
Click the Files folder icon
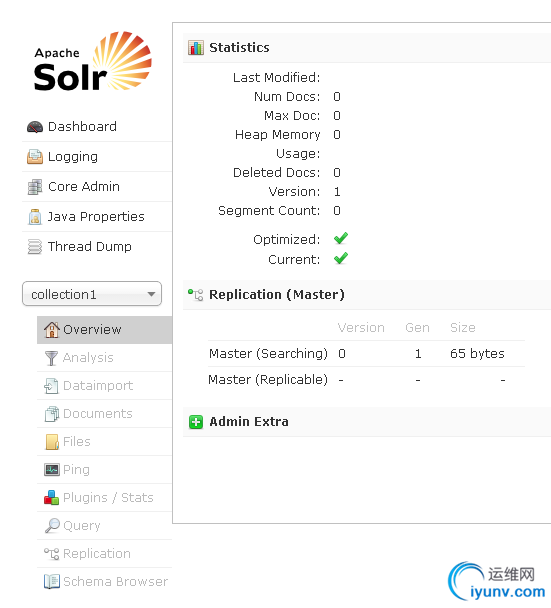52,442
